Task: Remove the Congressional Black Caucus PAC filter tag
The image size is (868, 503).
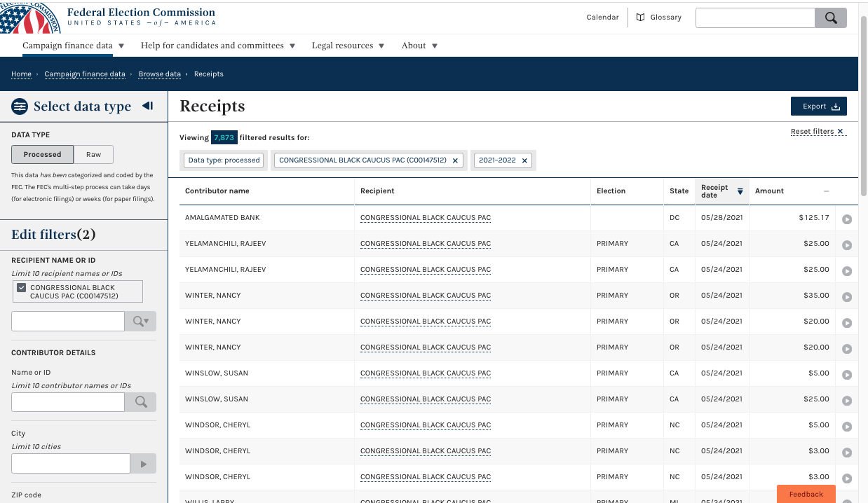Action: (455, 160)
